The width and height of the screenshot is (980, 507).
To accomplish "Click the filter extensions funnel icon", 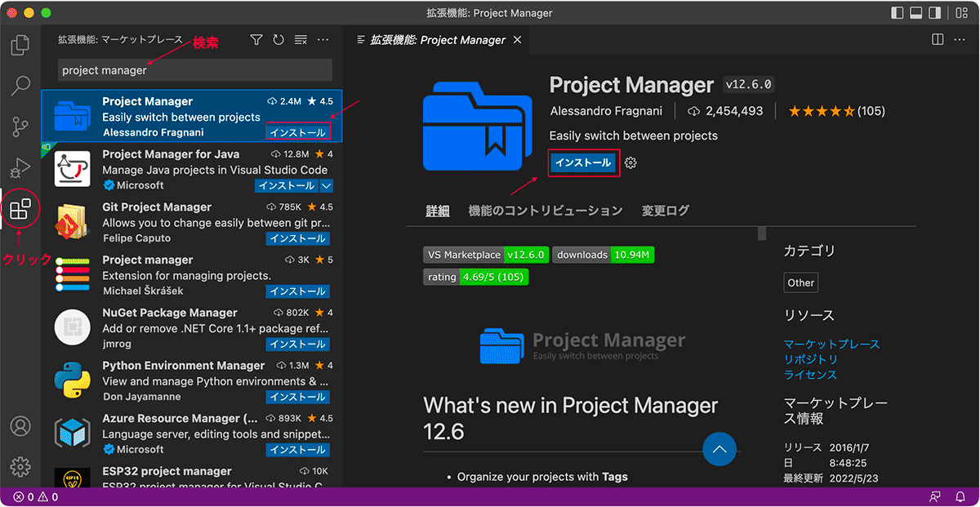I will 256,39.
